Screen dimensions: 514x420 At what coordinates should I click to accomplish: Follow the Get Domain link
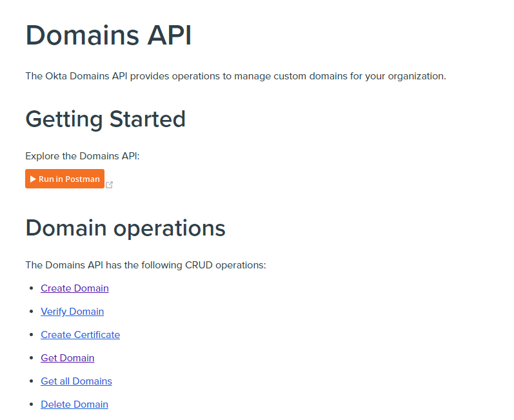[x=67, y=358]
